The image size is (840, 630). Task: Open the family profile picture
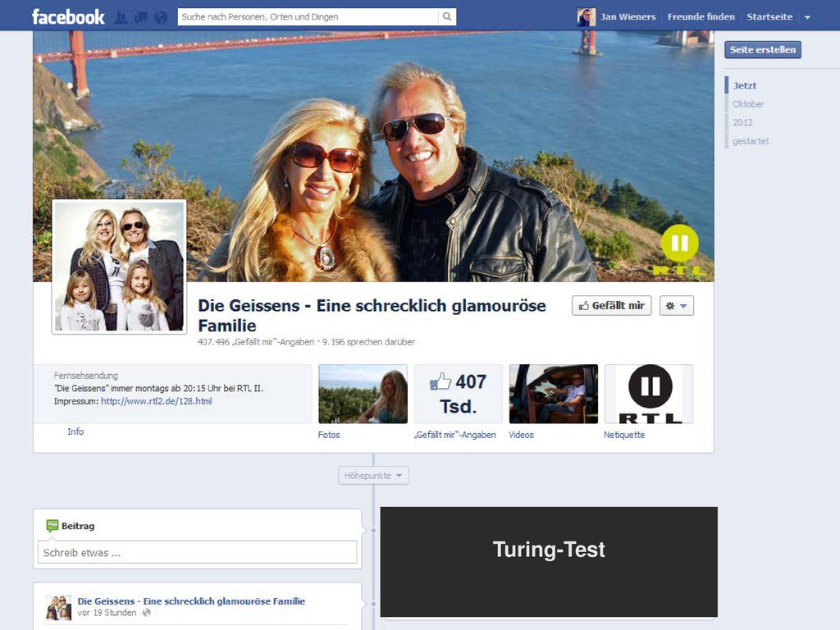tap(120, 267)
